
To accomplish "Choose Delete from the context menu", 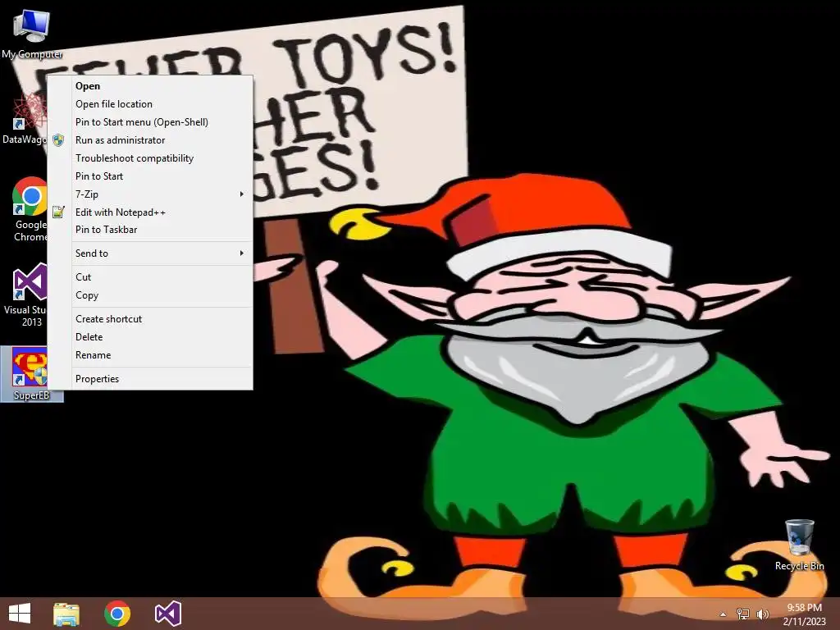I will pyautogui.click(x=150, y=337).
